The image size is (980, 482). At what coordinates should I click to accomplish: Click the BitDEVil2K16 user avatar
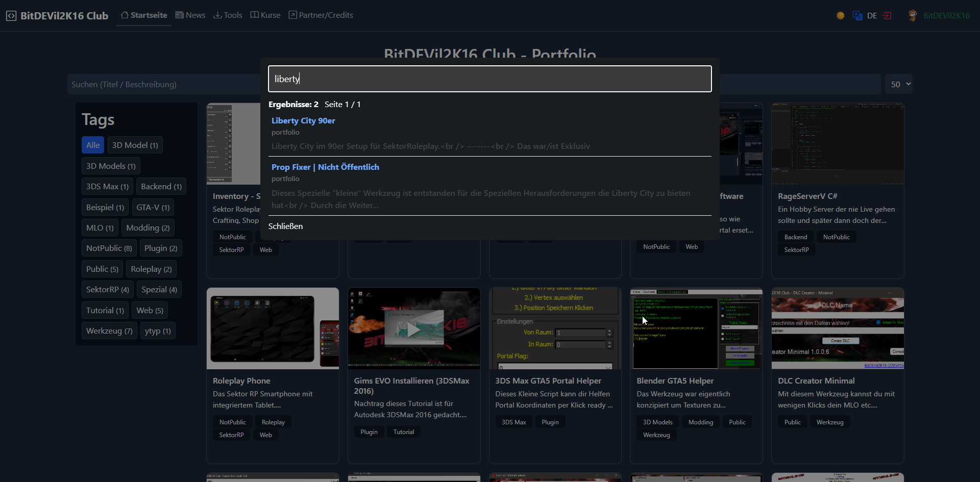[912, 16]
